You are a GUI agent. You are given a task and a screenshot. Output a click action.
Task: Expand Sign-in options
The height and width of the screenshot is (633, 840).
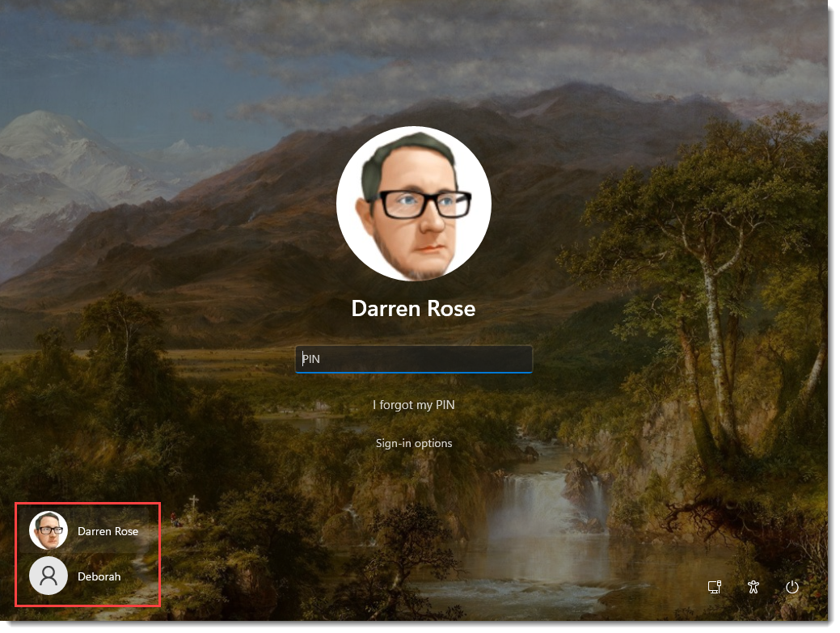[x=413, y=443]
